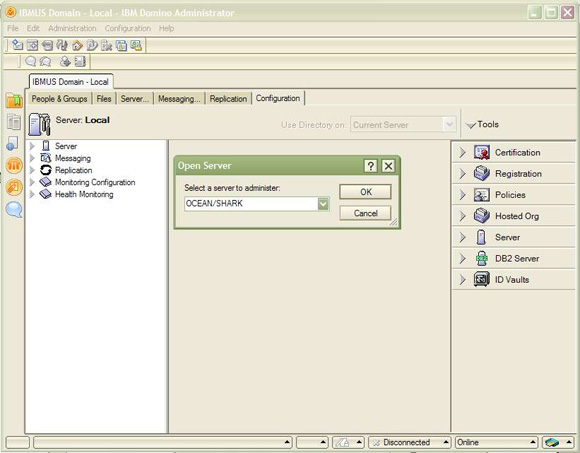Switch to the Server... tab
The image size is (580, 453).
pyautogui.click(x=135, y=99)
